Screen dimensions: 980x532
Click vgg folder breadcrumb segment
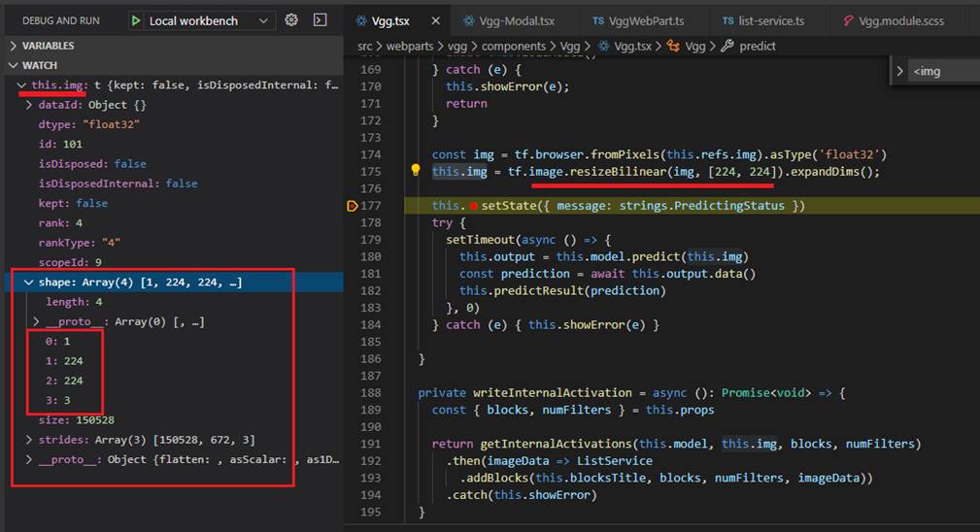click(456, 47)
